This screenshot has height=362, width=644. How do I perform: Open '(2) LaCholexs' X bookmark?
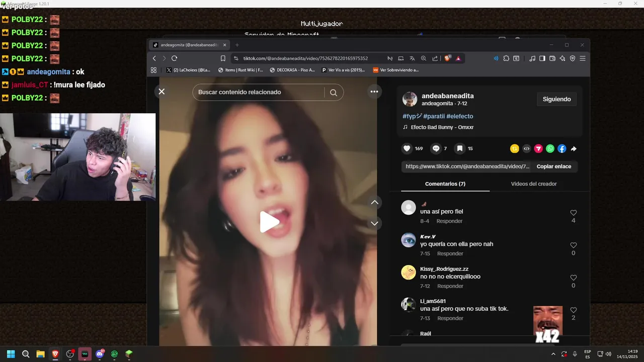(x=188, y=70)
